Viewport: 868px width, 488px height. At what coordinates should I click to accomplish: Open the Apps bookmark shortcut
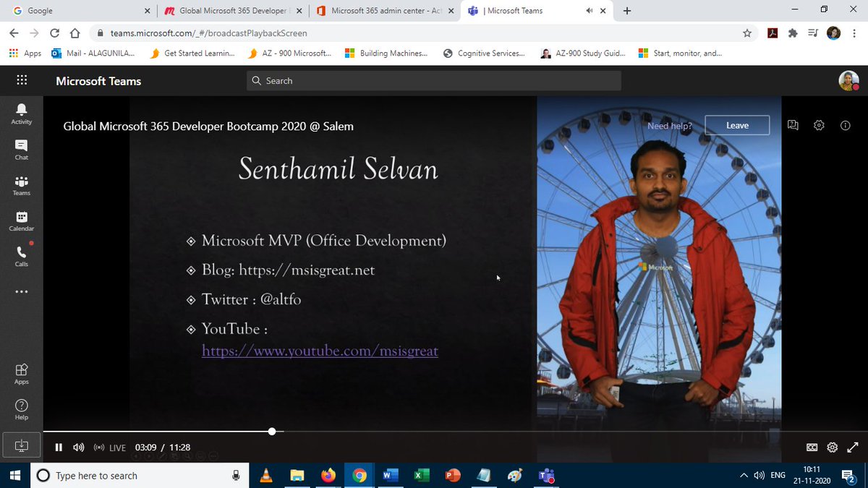25,53
